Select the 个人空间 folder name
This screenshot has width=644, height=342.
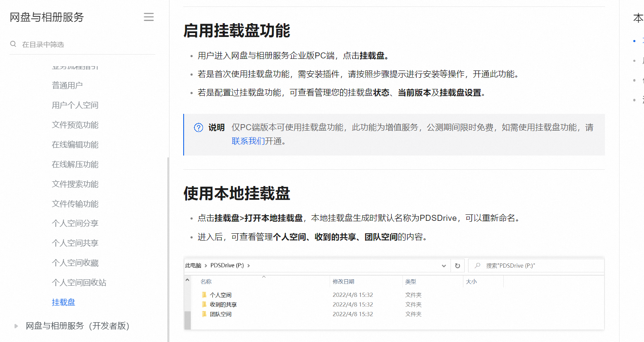(221, 295)
